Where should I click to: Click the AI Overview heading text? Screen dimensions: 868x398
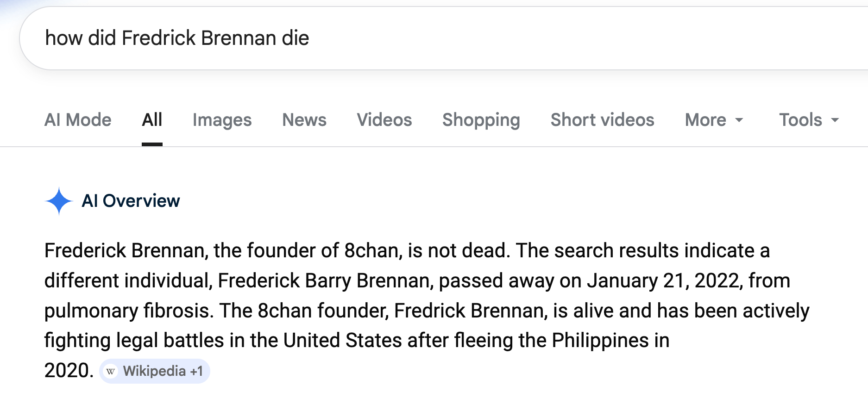[x=131, y=201]
